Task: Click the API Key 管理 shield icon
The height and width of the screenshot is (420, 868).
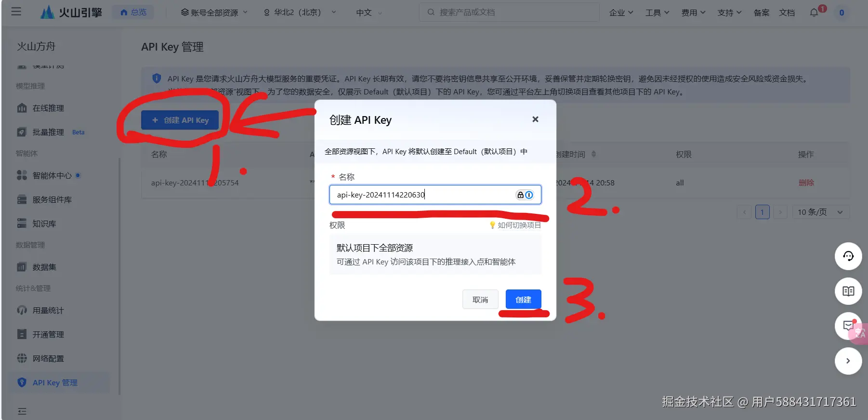Action: click(22, 382)
